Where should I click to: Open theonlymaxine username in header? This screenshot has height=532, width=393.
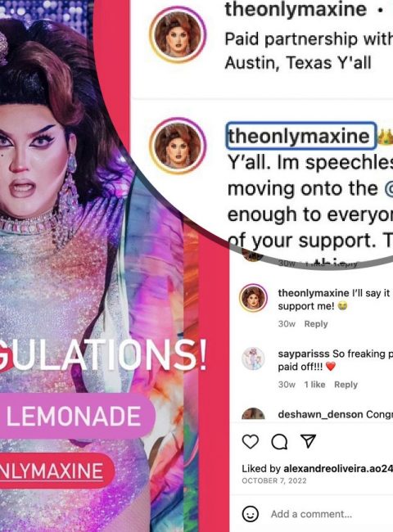296,9
